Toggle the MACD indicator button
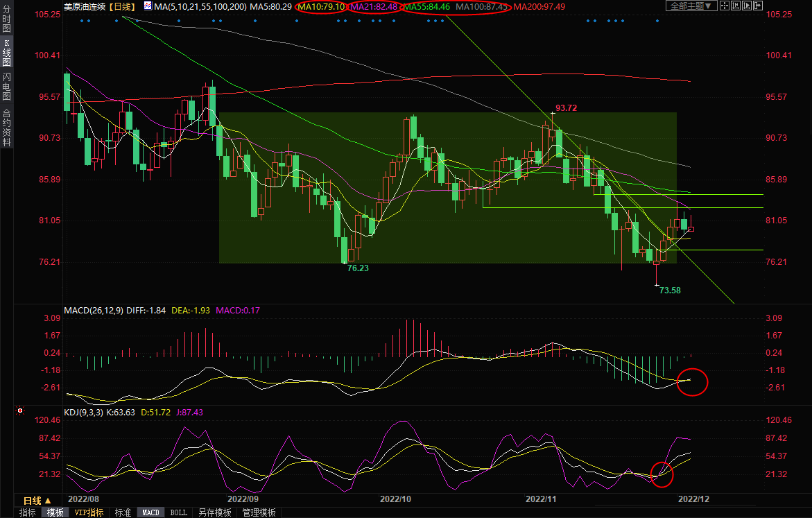812x518 pixels. coord(150,512)
